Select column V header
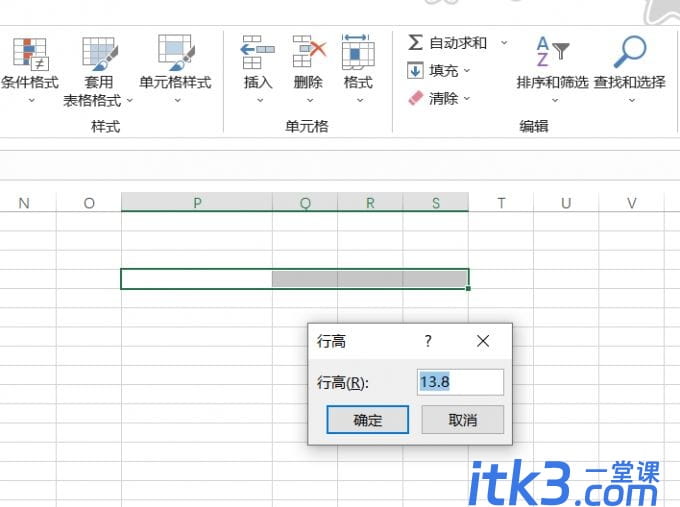The width and height of the screenshot is (680, 507). click(631, 202)
